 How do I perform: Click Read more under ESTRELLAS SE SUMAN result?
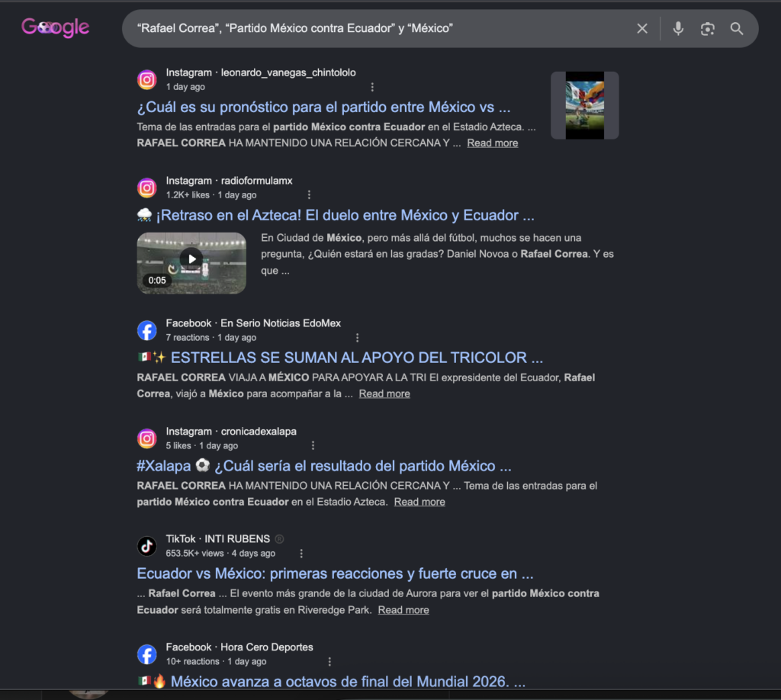click(x=384, y=393)
